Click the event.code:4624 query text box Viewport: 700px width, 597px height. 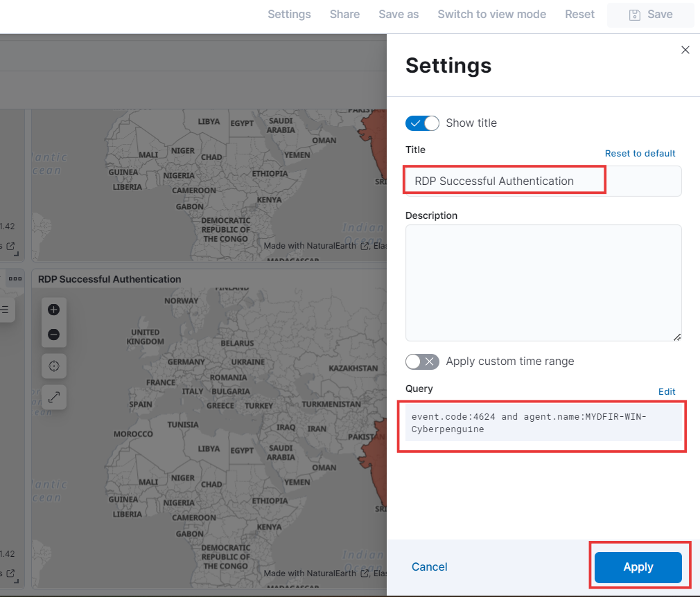point(543,423)
